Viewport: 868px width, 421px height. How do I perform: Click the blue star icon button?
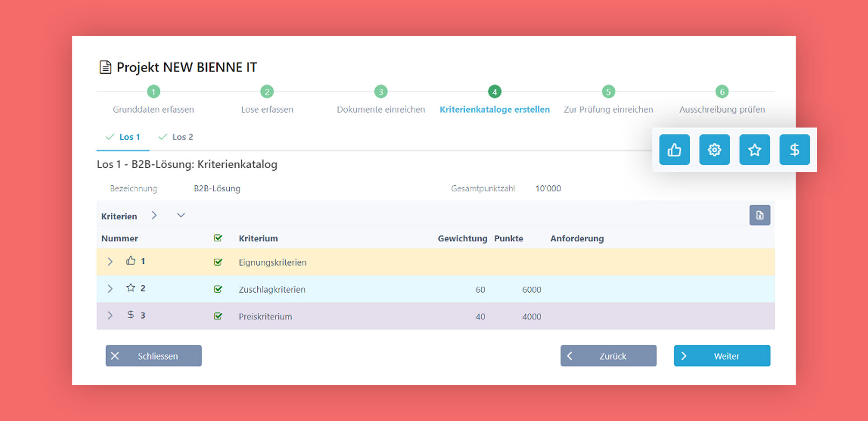click(x=755, y=150)
